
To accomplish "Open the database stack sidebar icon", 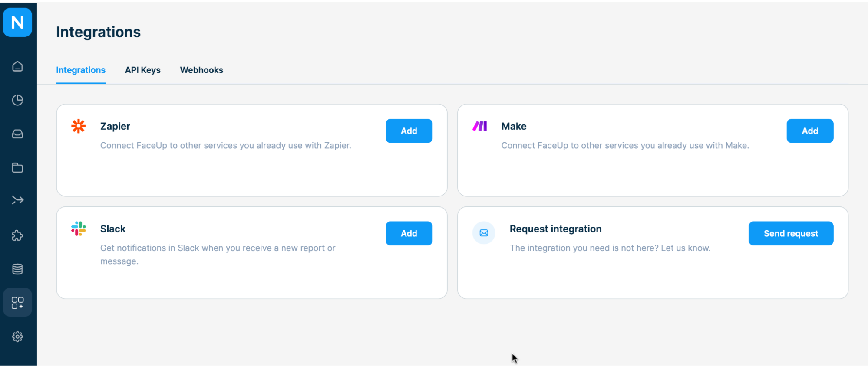I will 17,269.
